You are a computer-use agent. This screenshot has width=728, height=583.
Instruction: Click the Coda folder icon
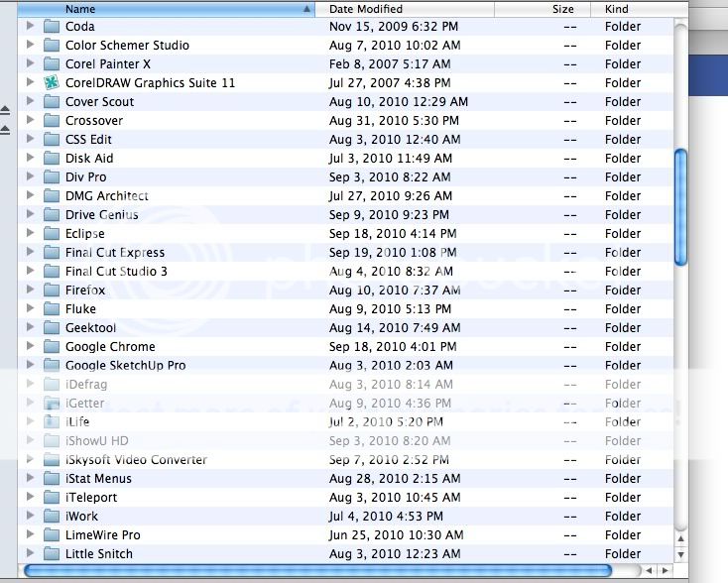coord(52,27)
